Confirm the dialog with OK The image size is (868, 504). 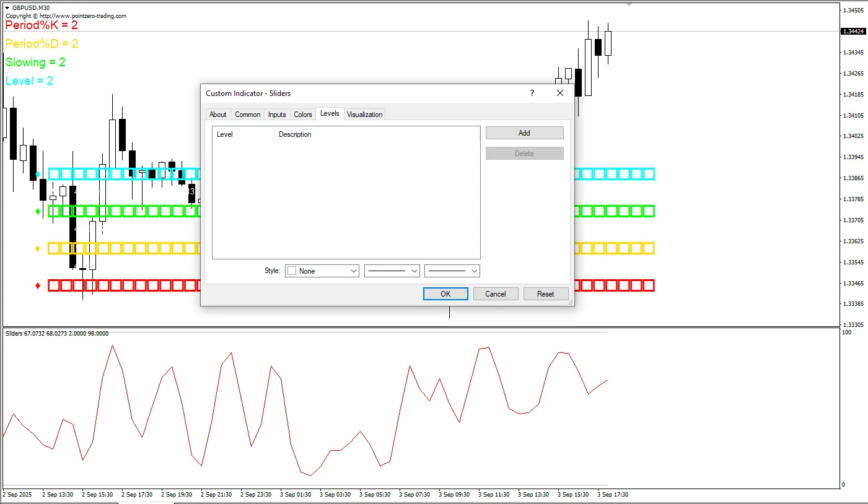(x=445, y=293)
